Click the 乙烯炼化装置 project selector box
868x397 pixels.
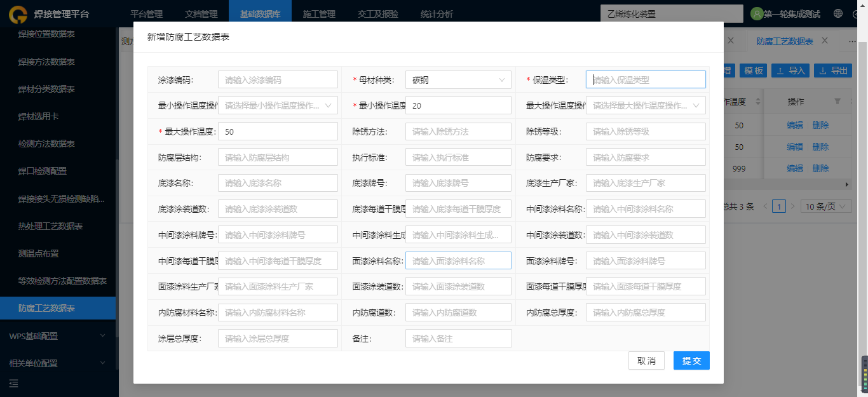[672, 13]
